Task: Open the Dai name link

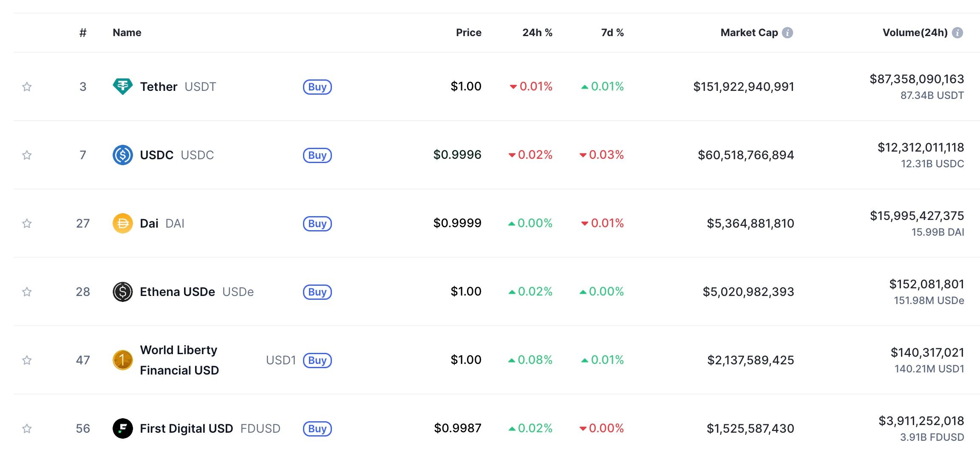Action: pos(149,223)
